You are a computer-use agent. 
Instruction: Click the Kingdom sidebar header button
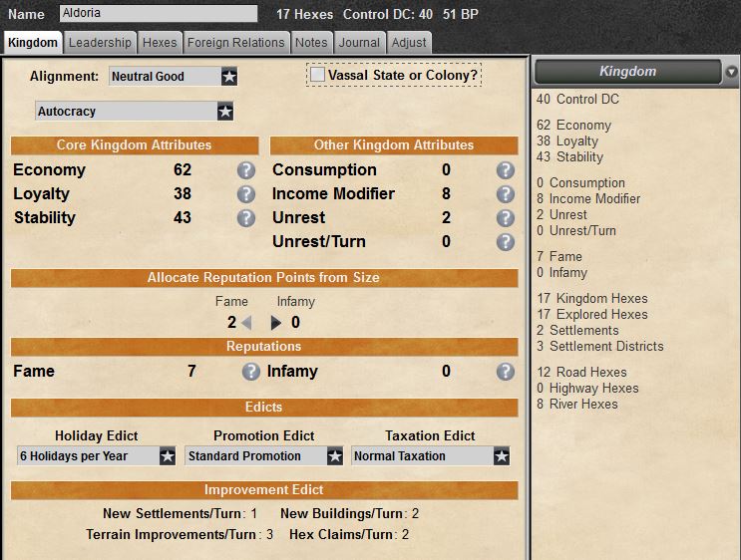627,72
